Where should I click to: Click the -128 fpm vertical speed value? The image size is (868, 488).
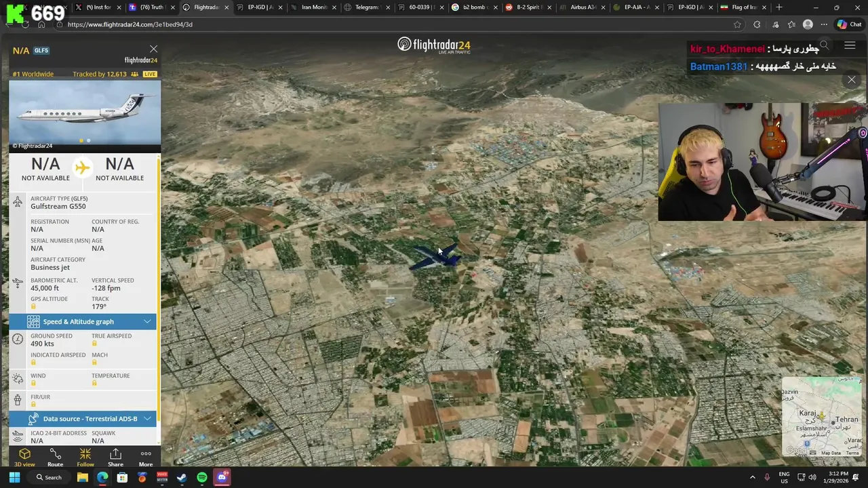pos(106,288)
